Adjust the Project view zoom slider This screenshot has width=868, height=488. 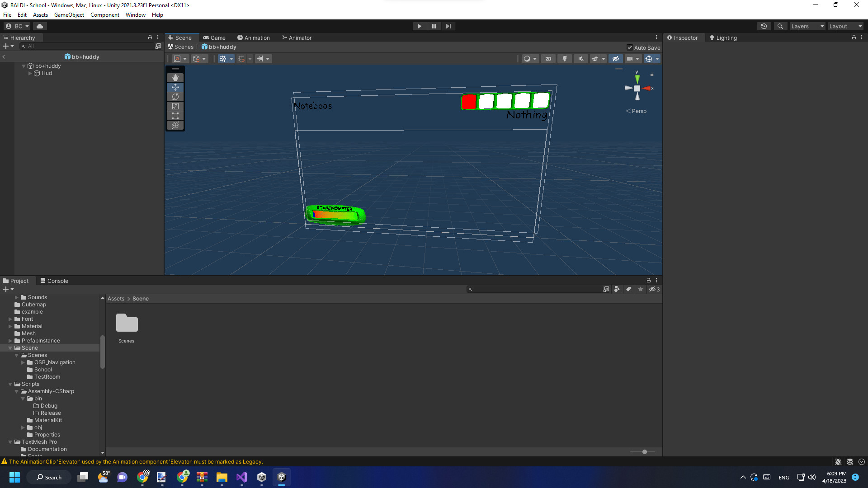pyautogui.click(x=644, y=452)
